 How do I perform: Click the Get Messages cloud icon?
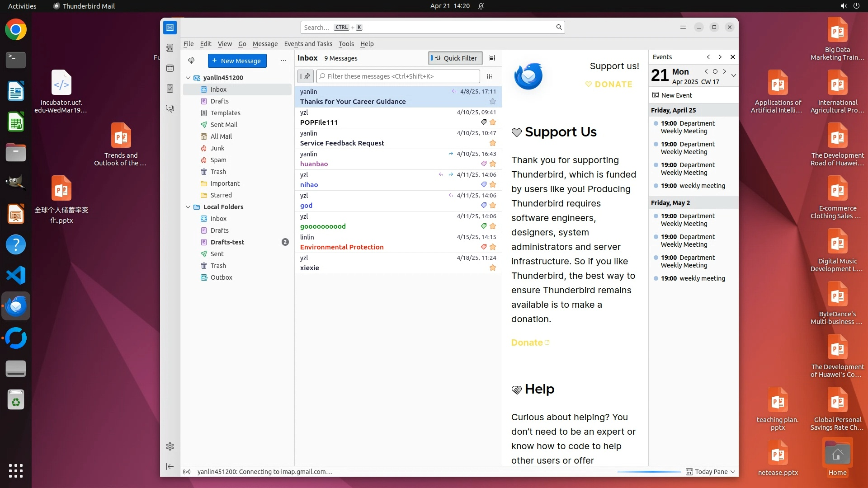coord(191,61)
